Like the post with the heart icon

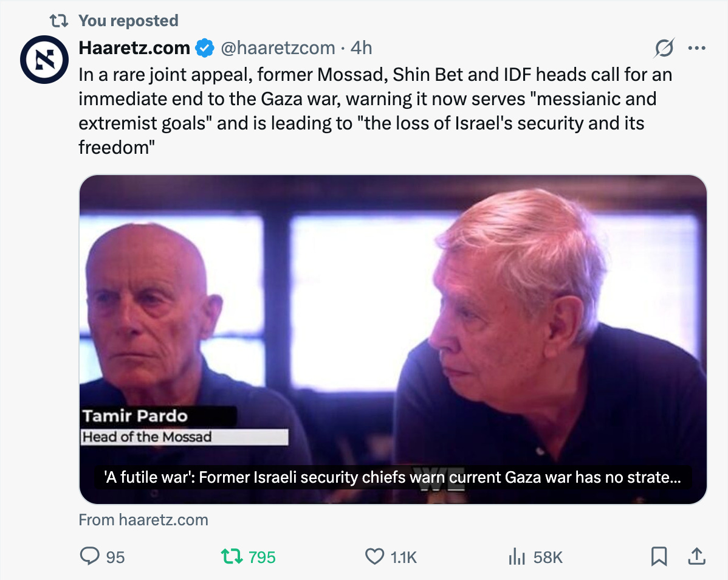point(374,556)
